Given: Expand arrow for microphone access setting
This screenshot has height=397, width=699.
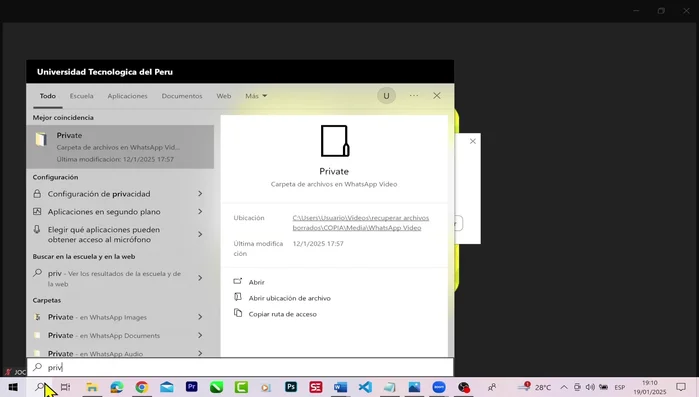Looking at the screenshot, I should [x=200, y=234].
